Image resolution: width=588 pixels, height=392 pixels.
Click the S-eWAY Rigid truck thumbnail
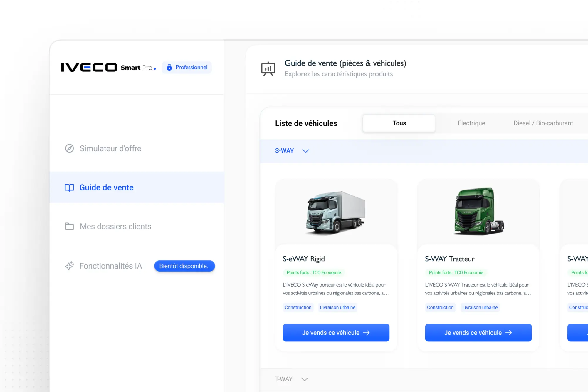pos(335,212)
